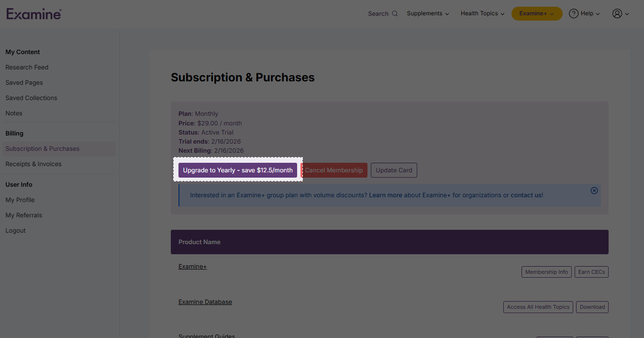Click the 'Next Biling: 2/16/2026' text
Viewport: 644px width, 338px height.
[x=211, y=150]
